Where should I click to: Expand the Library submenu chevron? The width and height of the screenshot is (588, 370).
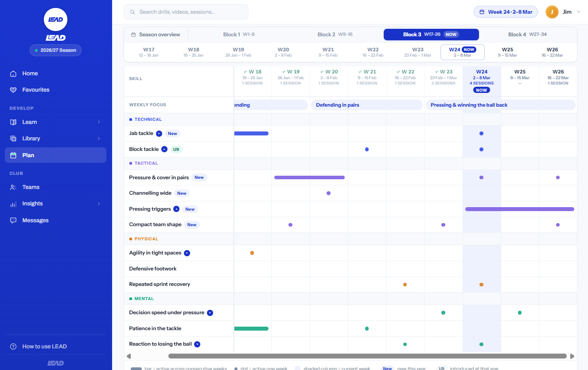[x=99, y=139]
